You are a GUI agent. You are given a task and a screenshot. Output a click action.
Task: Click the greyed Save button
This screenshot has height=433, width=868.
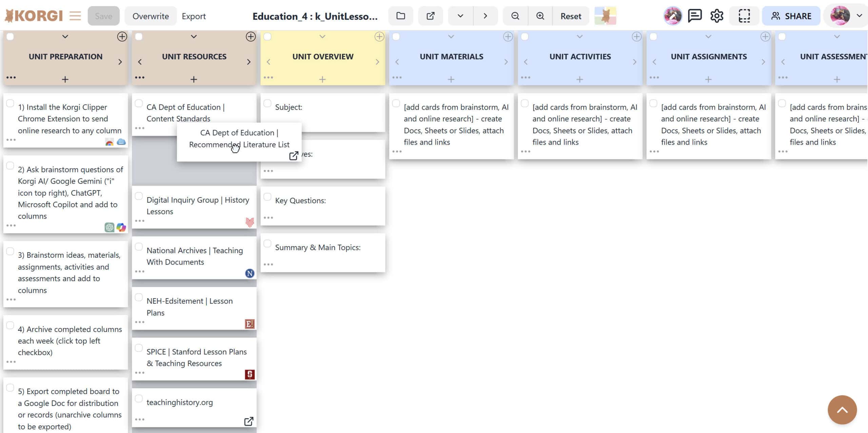(103, 16)
